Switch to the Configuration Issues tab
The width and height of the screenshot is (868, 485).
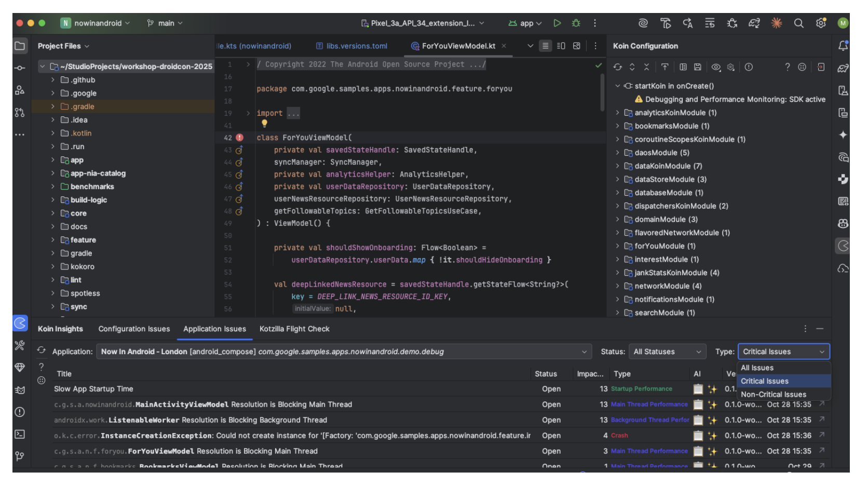[134, 329]
